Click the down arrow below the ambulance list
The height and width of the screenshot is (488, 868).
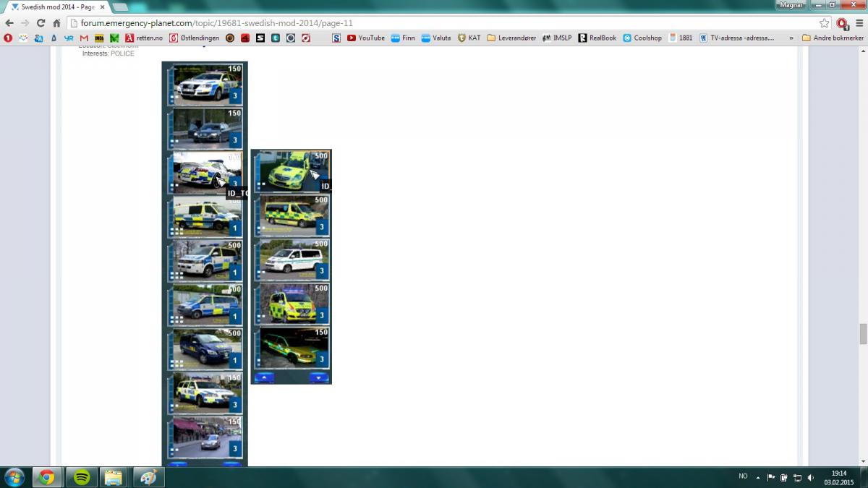pos(318,377)
